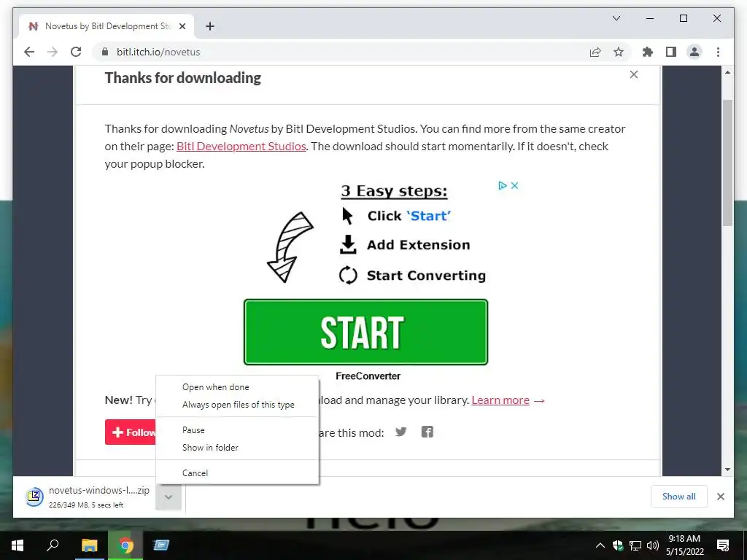Open Chrome side panel icon
Image resolution: width=747 pixels, height=560 pixels.
tap(671, 52)
